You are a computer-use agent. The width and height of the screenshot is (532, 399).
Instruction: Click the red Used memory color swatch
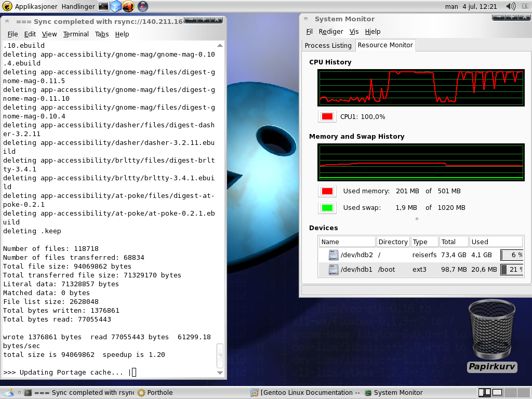coord(327,191)
